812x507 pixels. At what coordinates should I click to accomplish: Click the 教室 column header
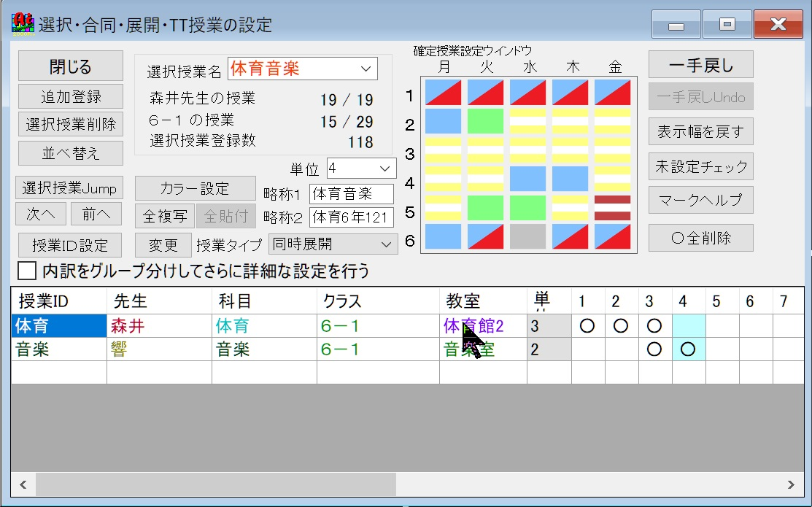(483, 301)
